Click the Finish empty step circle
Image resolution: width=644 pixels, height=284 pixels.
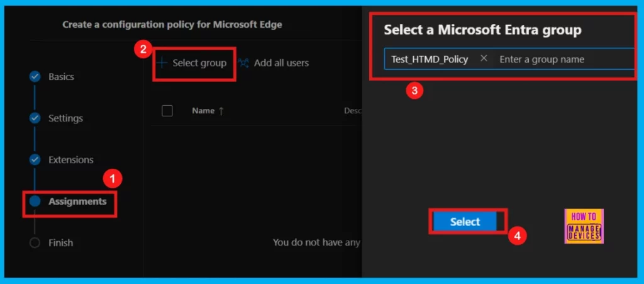(35, 243)
